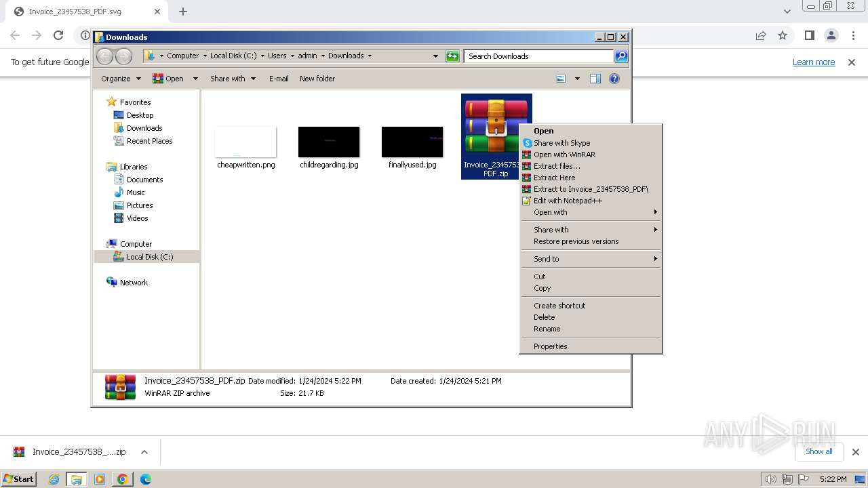Extract to Invoice_23457538_PDF\ folder
This screenshot has height=488, width=868.
point(591,189)
